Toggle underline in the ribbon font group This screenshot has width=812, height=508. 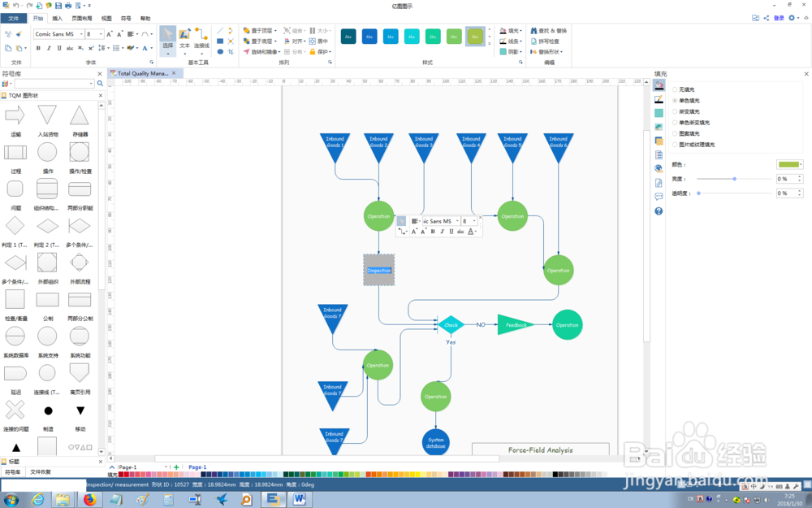59,48
